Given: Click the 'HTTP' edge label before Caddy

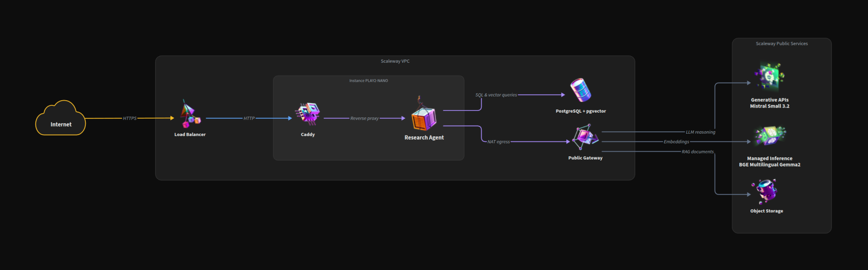Looking at the screenshot, I should pyautogui.click(x=249, y=118).
